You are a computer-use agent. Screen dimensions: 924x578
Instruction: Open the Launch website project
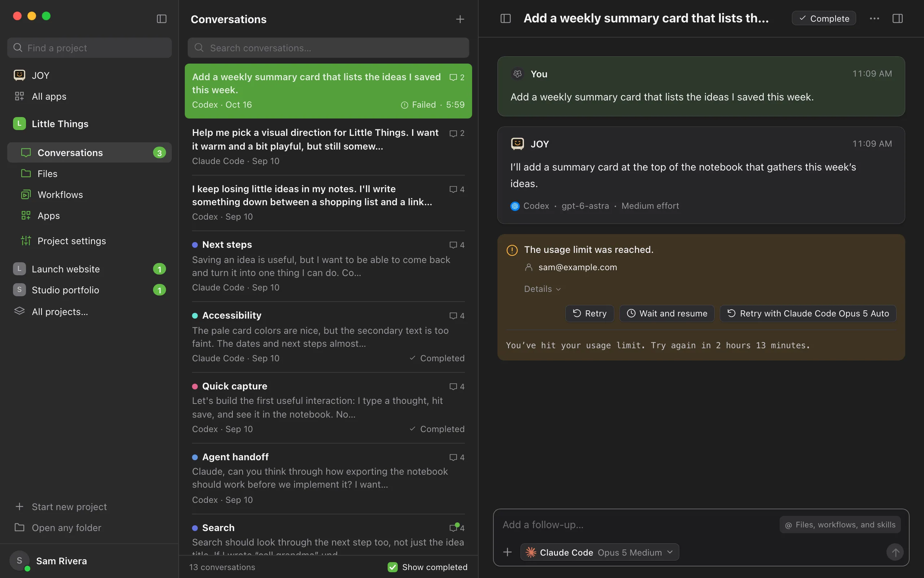pyautogui.click(x=90, y=269)
